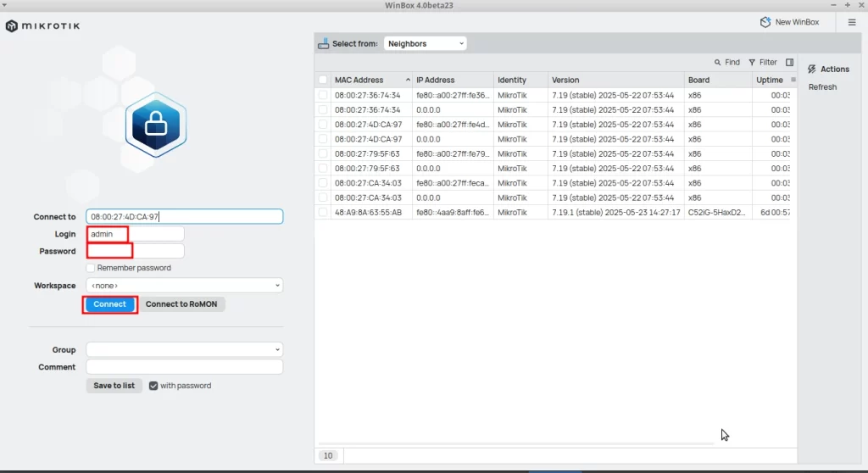Click the 6d 00:57 uptime cell

(x=775, y=212)
